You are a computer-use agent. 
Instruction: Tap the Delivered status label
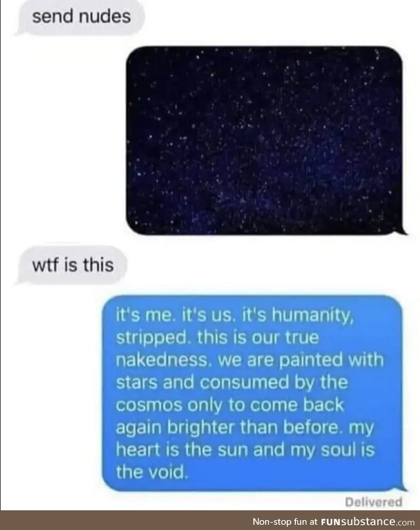click(x=374, y=502)
